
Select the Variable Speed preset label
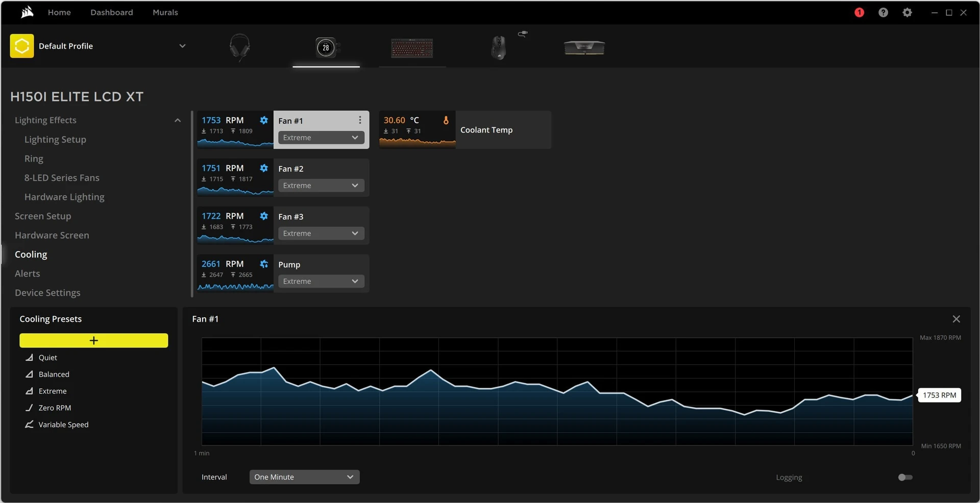pos(63,424)
